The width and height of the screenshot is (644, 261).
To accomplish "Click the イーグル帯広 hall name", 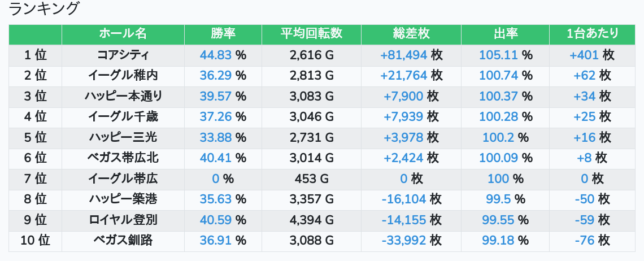I will [123, 179].
